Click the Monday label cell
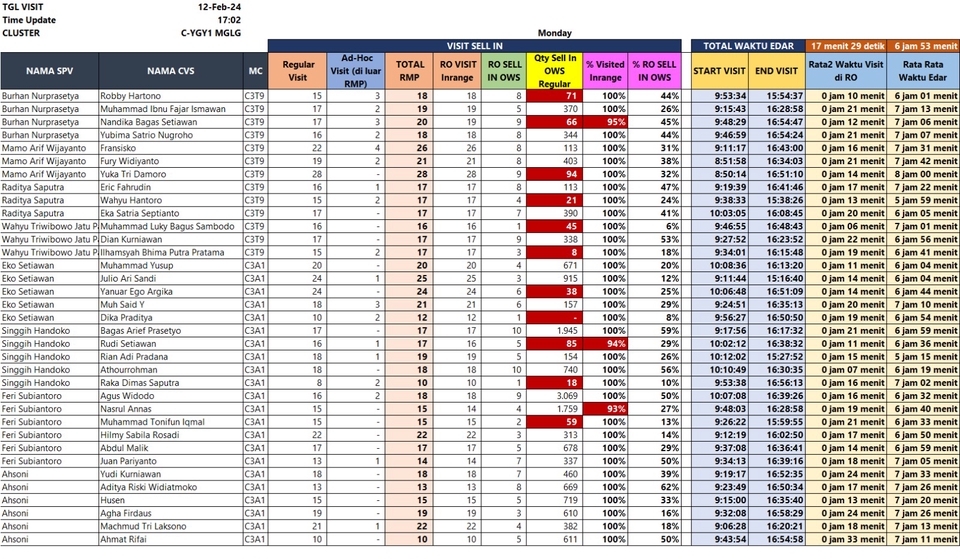960x559 pixels. 555,33
